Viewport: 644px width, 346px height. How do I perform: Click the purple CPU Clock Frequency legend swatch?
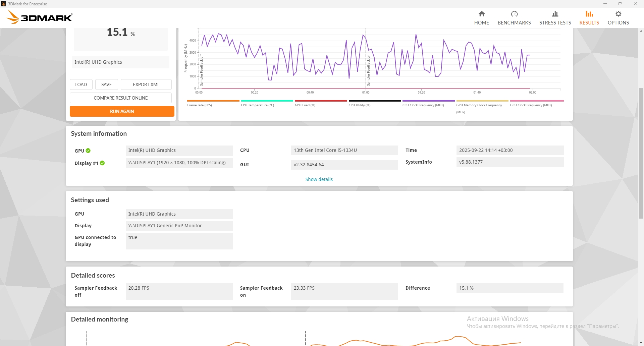428,101
